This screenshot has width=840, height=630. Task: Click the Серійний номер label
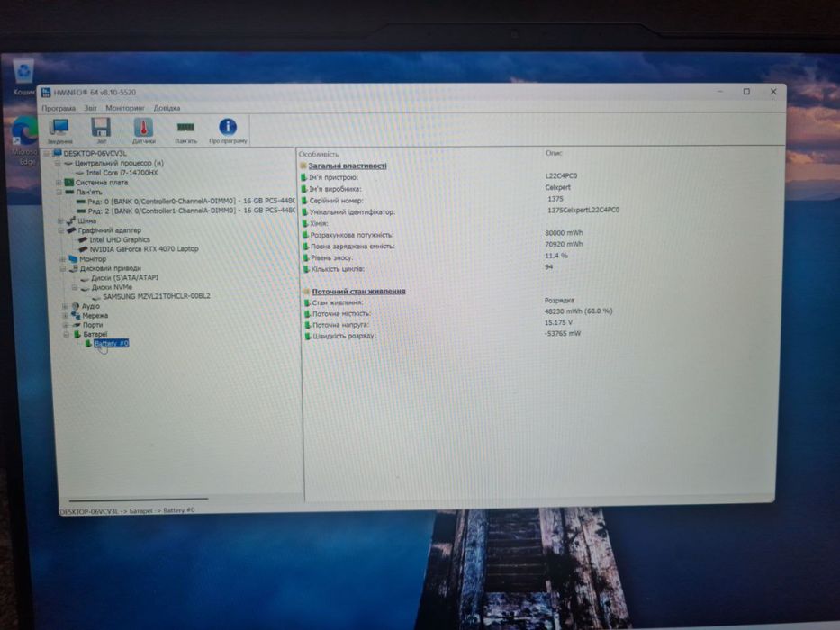click(336, 201)
